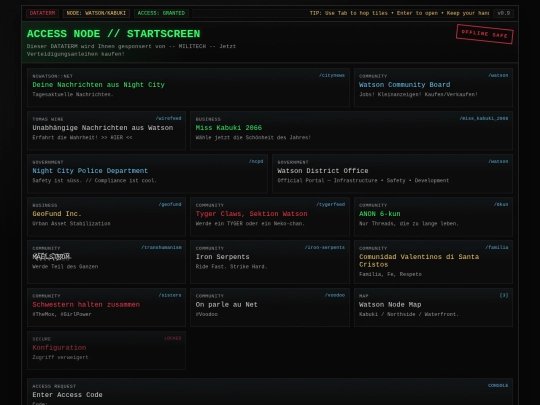Click the N54TSON::NET category label
The image size is (540, 405).
pyautogui.click(x=52, y=76)
